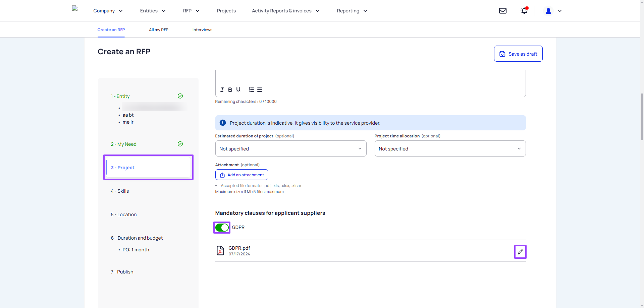Go to the Projects page
The width and height of the screenshot is (644, 308).
click(226, 11)
